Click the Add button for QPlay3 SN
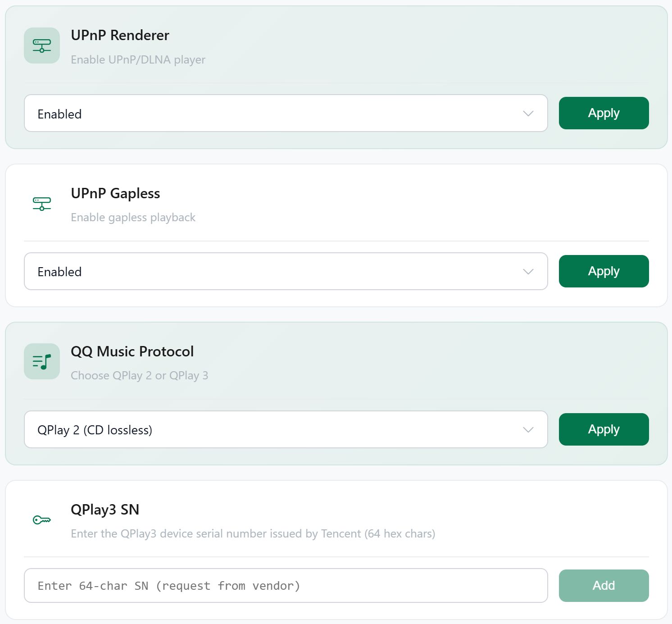This screenshot has width=672, height=624. (604, 586)
